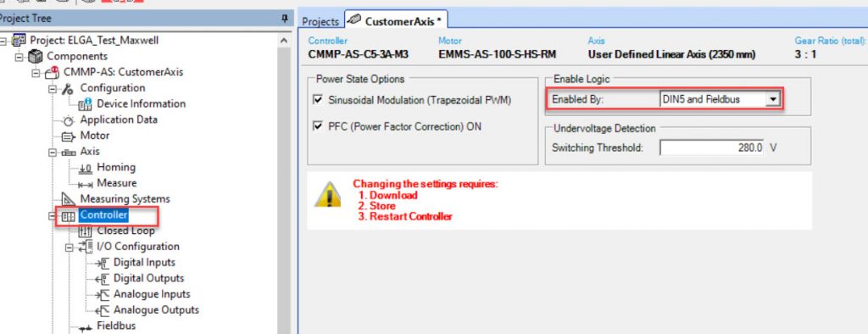Collapse the Axis tree node
This screenshot has width=868, height=334.
tap(53, 153)
